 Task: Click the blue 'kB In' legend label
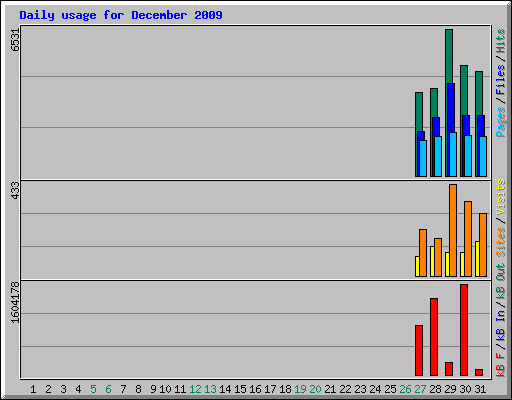pyautogui.click(x=501, y=325)
